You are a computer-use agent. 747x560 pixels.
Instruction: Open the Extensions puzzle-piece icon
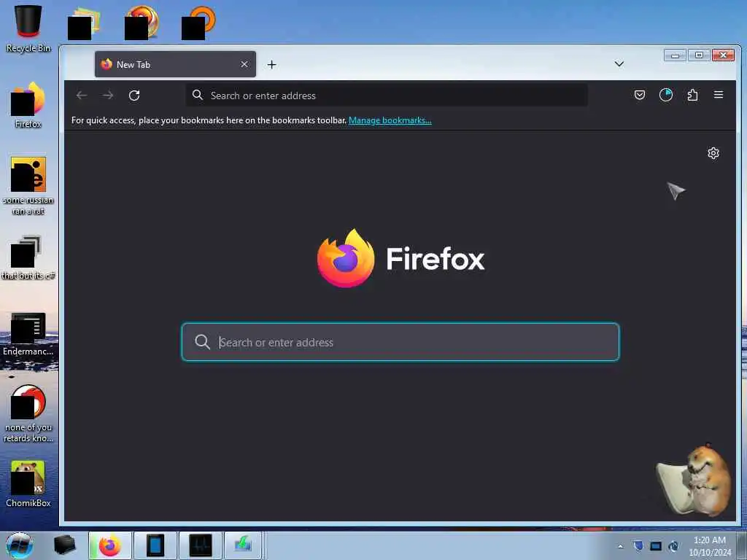(x=693, y=95)
